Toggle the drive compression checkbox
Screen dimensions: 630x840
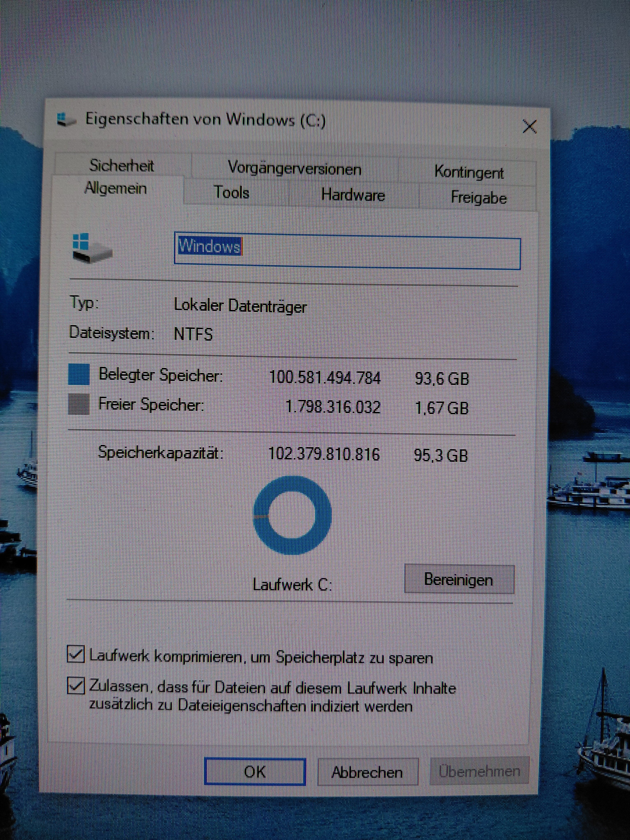(x=76, y=654)
